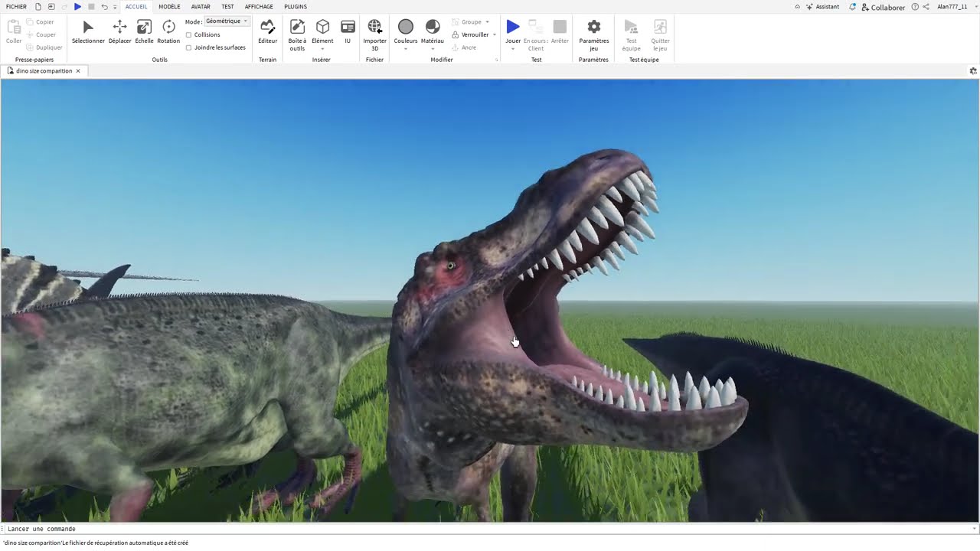Open Paramètres jeu settings
The width and height of the screenshot is (980, 551).
(x=593, y=34)
